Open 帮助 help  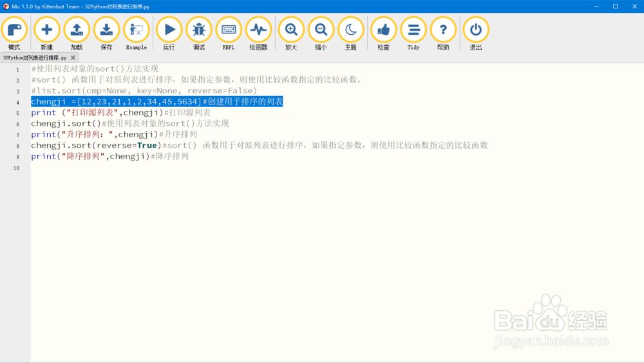443,34
